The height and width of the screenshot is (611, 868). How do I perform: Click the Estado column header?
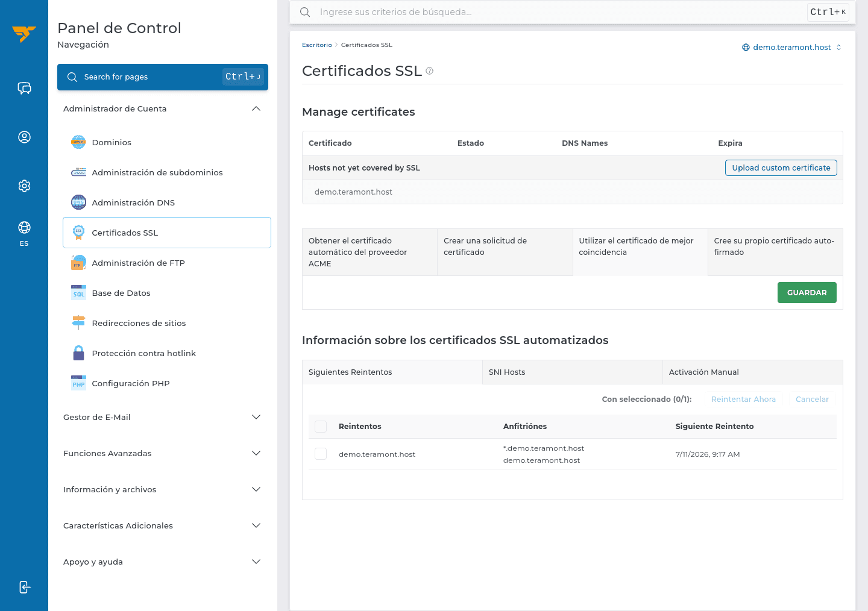(x=471, y=143)
